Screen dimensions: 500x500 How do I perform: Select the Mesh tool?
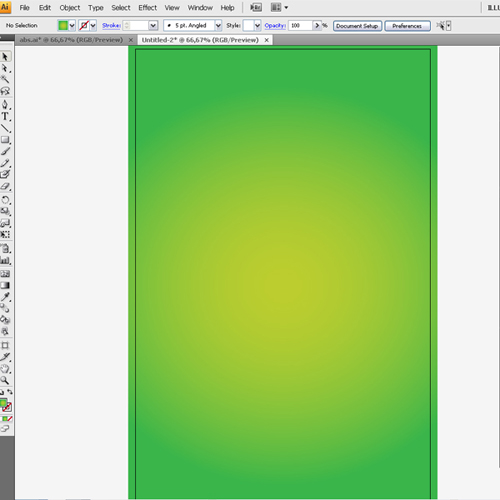click(5, 274)
